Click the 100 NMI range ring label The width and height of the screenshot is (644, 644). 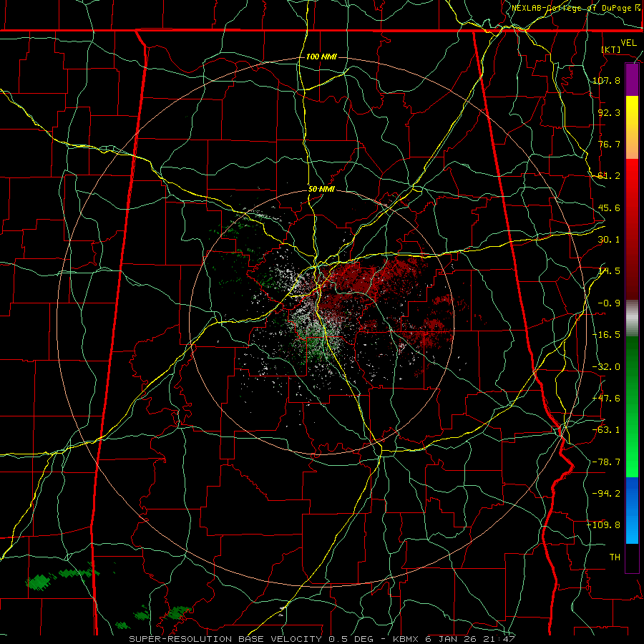[321, 57]
